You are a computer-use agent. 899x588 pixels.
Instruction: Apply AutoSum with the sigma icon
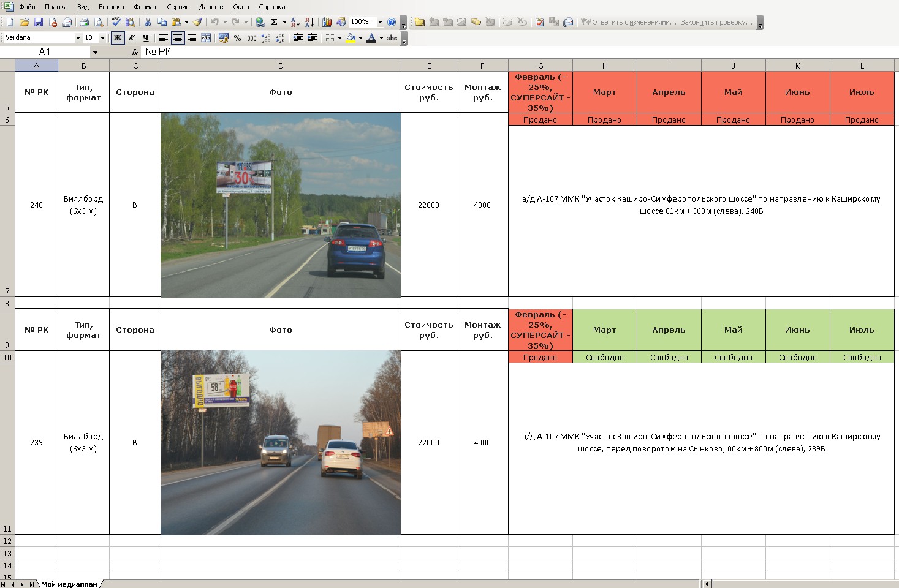pos(274,22)
